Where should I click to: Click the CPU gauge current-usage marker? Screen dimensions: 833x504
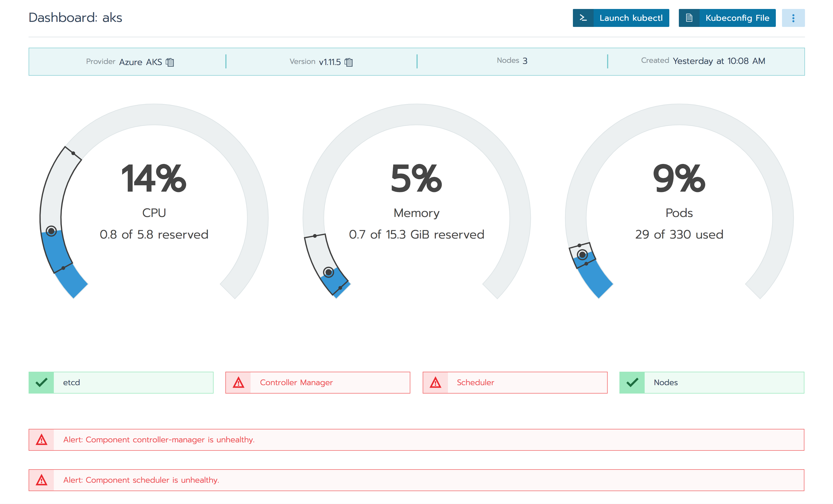point(51,231)
